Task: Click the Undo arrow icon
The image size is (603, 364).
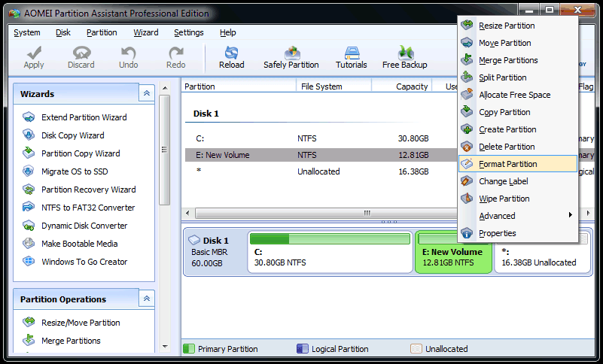Action: [128, 53]
